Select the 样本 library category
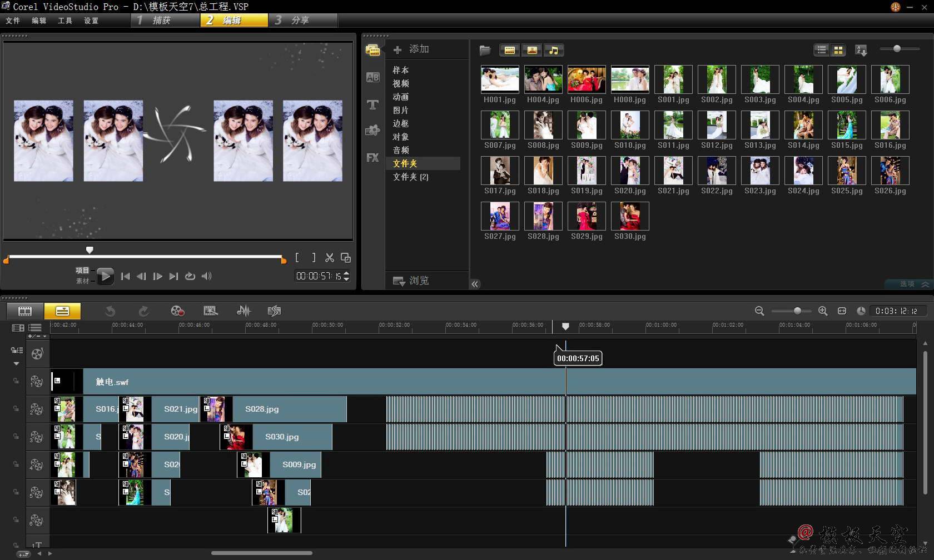 tap(401, 70)
